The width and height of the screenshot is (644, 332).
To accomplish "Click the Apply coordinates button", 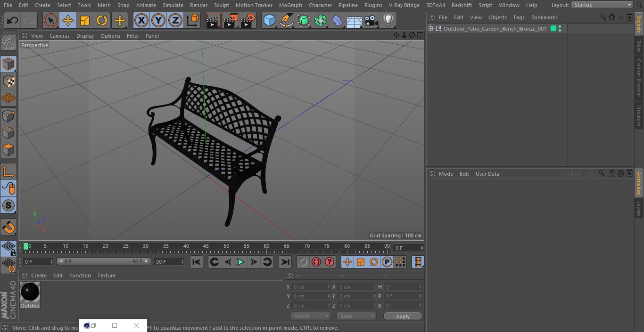I will tap(403, 316).
